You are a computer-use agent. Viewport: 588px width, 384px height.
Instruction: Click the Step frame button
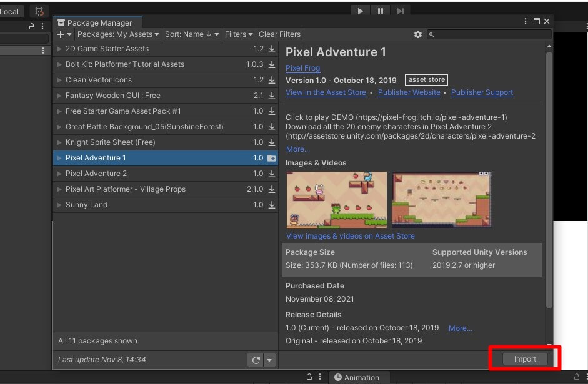point(400,11)
